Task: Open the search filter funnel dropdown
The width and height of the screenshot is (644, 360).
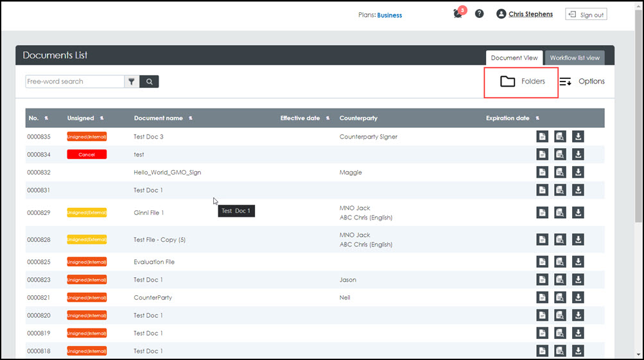Action: 132,81
